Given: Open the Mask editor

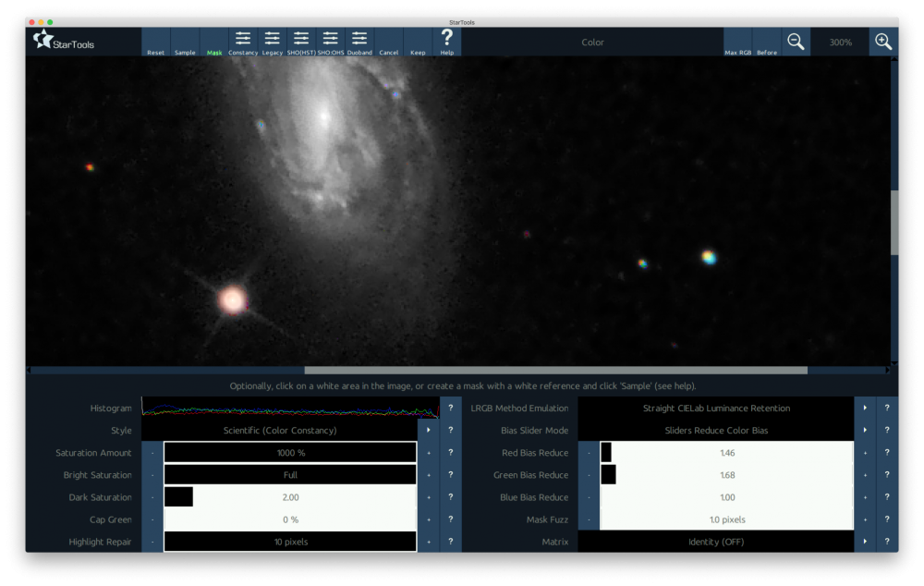Looking at the screenshot, I should (214, 42).
